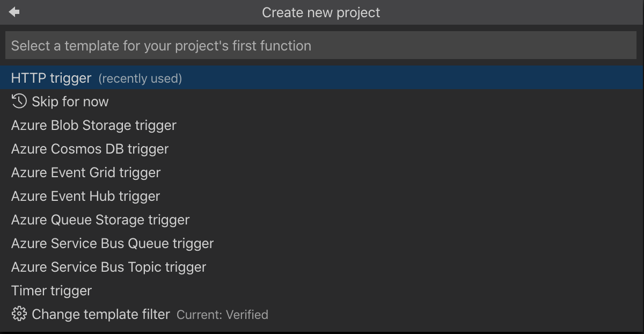This screenshot has width=644, height=334.
Task: Click the 'Select a template' placeholder text
Action: [x=161, y=46]
